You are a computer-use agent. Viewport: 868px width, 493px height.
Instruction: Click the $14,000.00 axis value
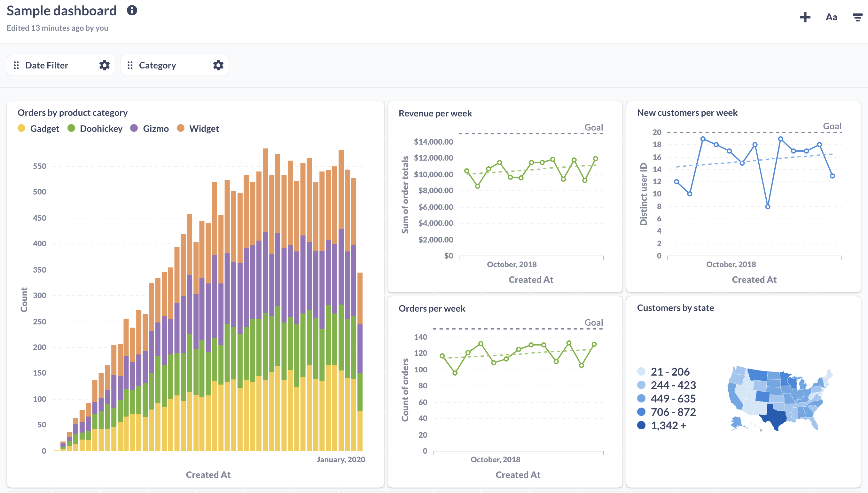(433, 141)
